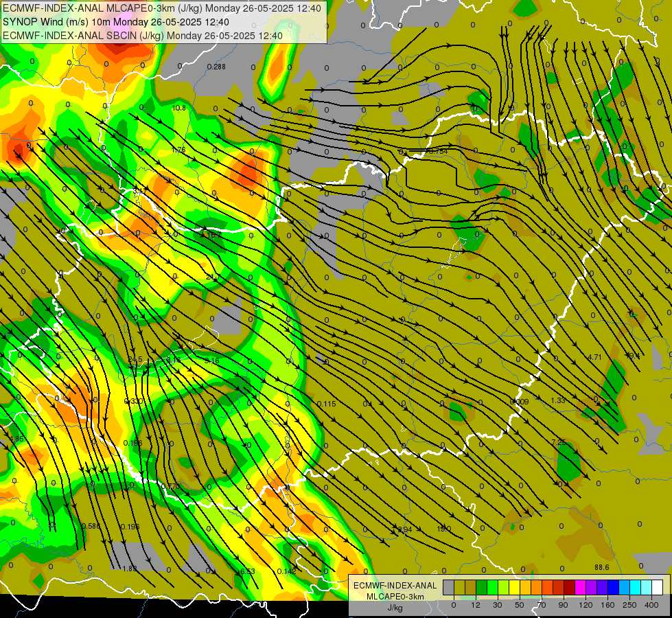672x618 pixels.
Task: Click the 70 tick label on the scale
Action: pos(542,605)
